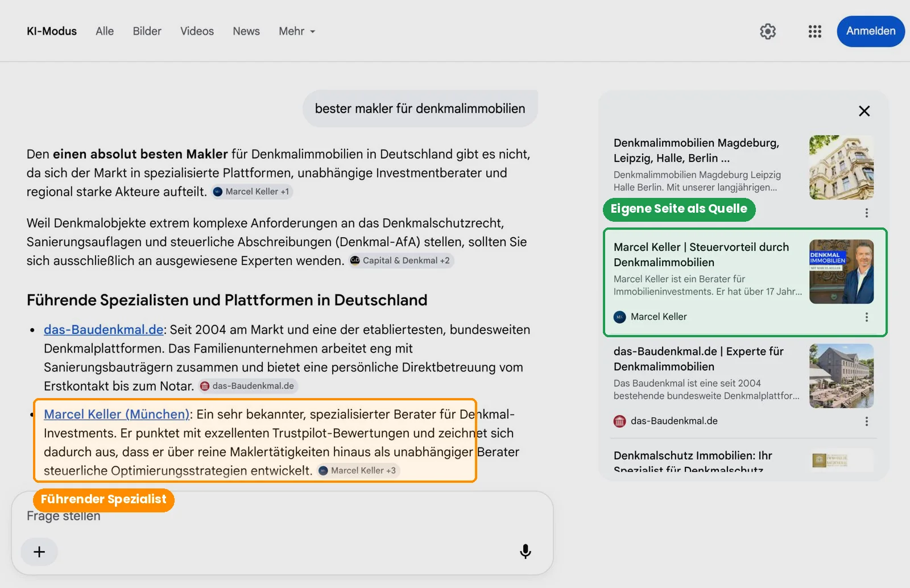910x588 pixels.
Task: Click the das-Baudenkmal.de source chip after Notar
Action: coord(247,386)
